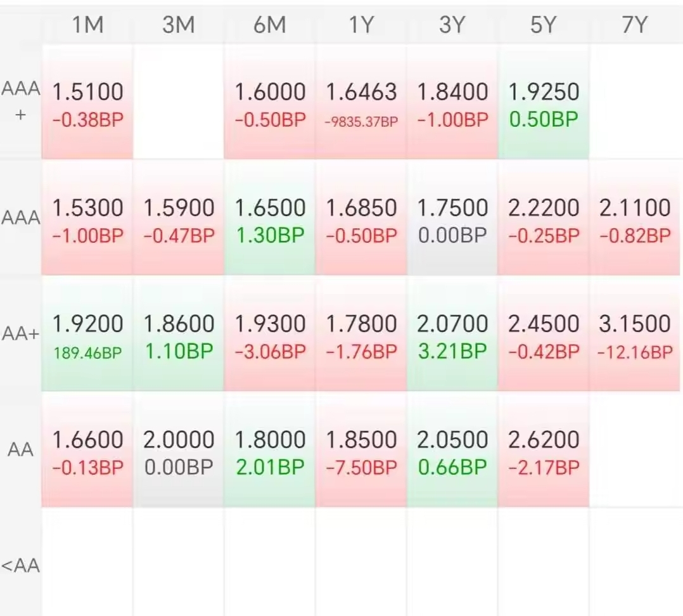
Task: Open the AAA 7Y cell showing 2.1100
Action: point(635,220)
